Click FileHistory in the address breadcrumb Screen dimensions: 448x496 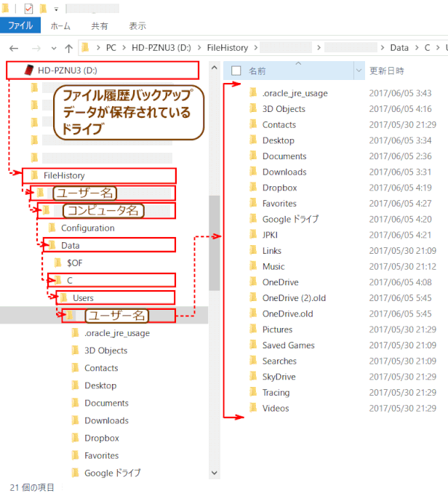[x=228, y=48]
